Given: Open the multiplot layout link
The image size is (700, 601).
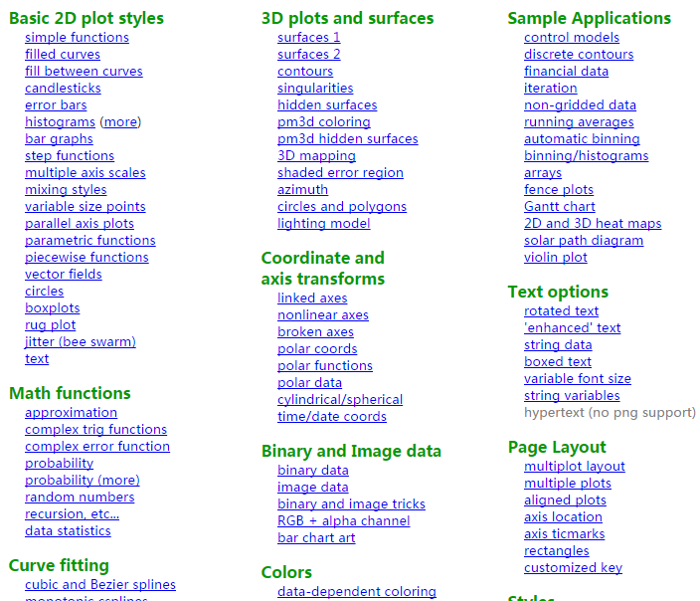Looking at the screenshot, I should coord(575,467).
